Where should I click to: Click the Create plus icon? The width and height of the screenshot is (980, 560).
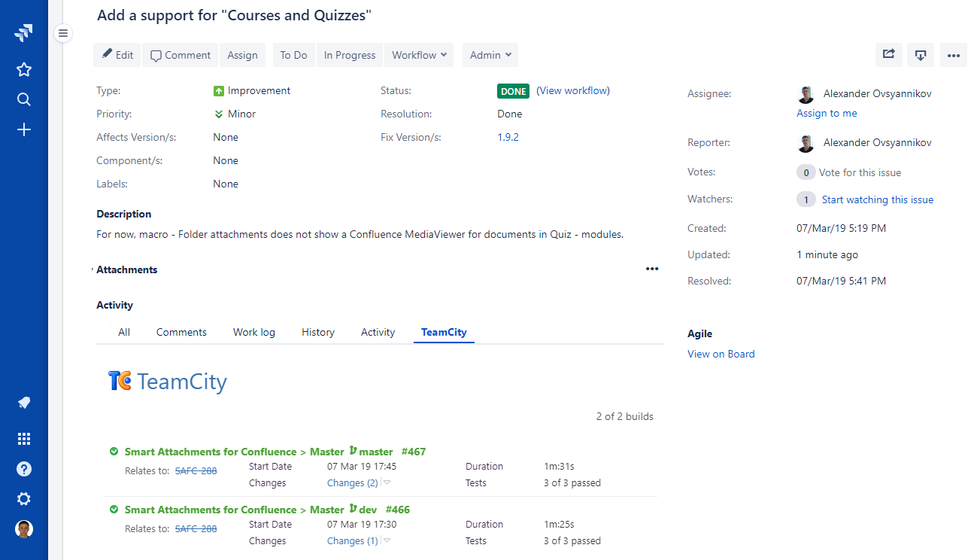tap(24, 130)
